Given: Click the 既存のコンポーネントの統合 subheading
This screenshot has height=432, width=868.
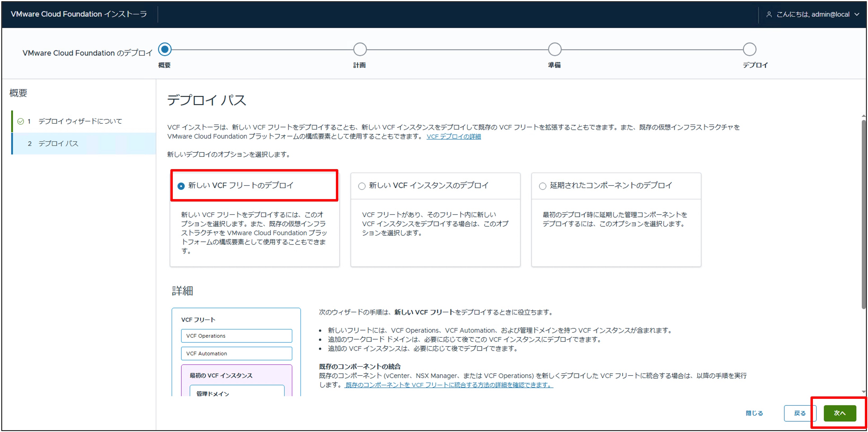Looking at the screenshot, I should pos(360,367).
